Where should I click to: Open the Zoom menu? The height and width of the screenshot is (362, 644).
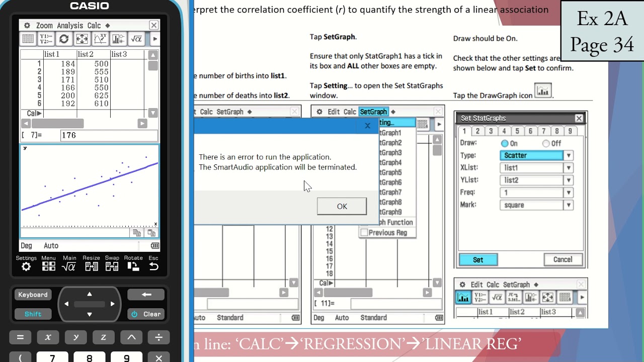[x=44, y=25]
